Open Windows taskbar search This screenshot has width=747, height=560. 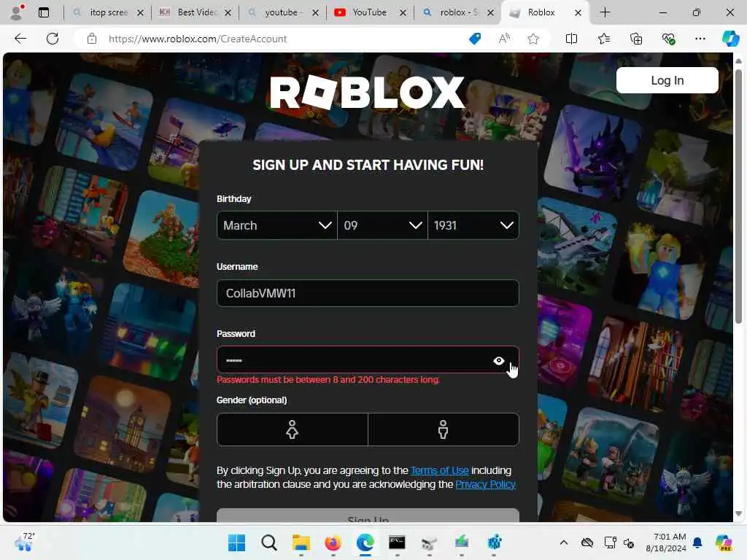tap(268, 542)
